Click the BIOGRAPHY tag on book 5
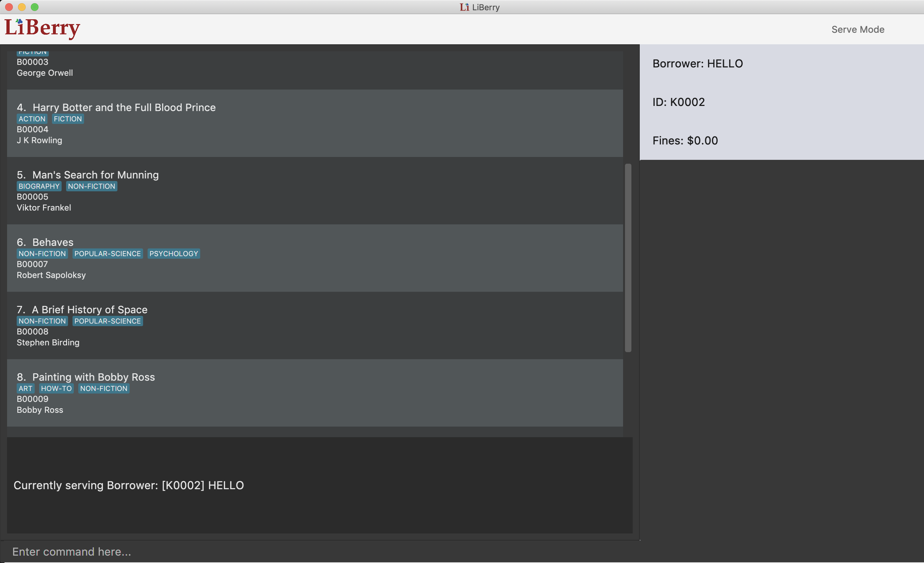 click(39, 186)
